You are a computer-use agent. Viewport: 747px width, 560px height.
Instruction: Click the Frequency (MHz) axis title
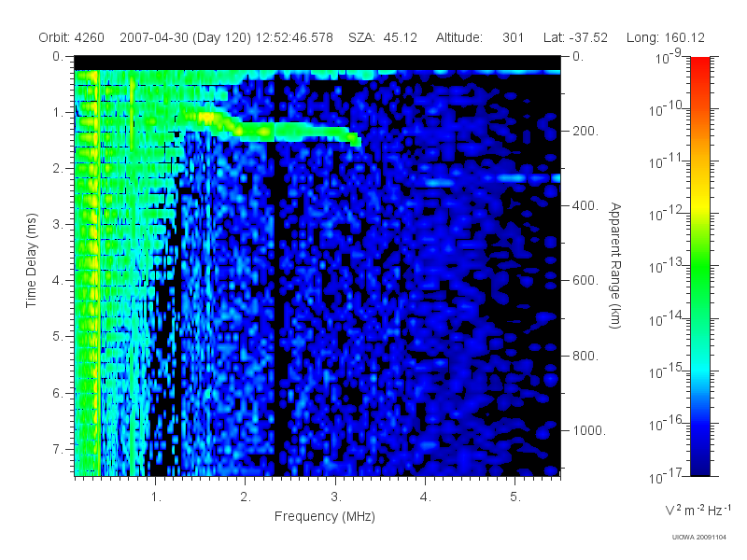click(325, 516)
